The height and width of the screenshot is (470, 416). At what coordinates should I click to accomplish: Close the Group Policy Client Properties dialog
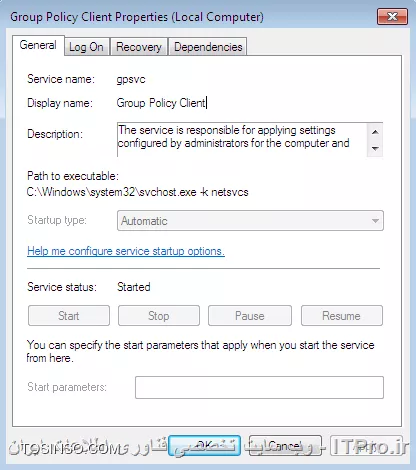(x=392, y=17)
